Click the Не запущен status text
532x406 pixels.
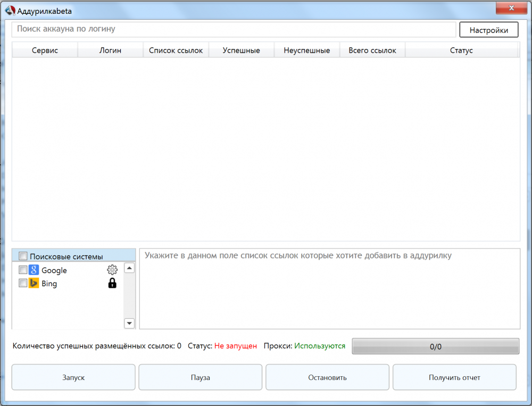click(x=236, y=346)
